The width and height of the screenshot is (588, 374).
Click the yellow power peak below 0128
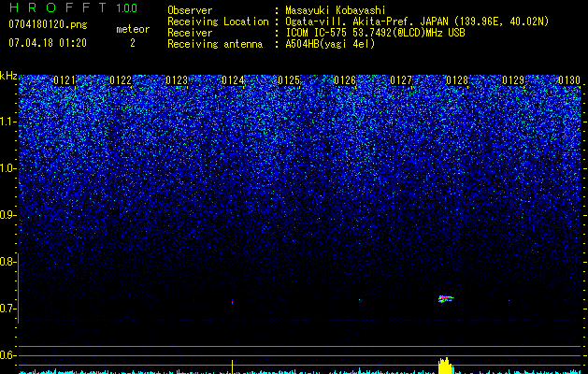click(445, 366)
